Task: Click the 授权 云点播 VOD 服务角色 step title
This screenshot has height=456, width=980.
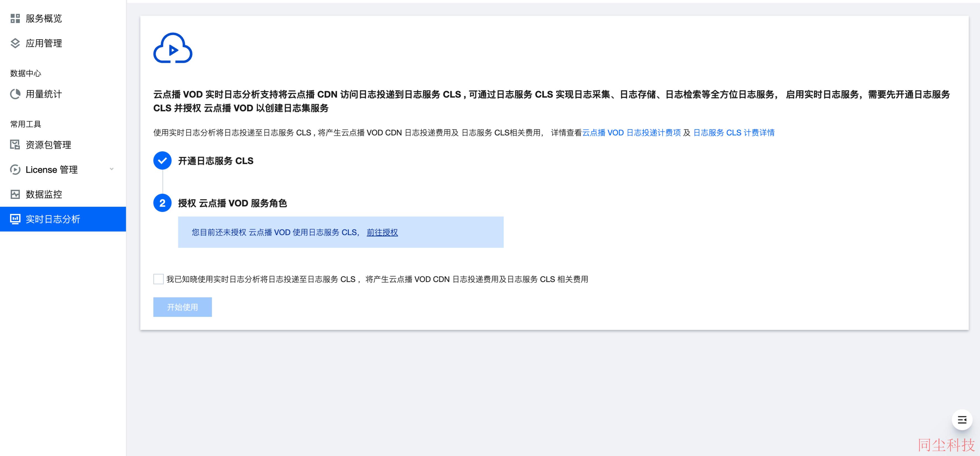Action: click(x=233, y=203)
